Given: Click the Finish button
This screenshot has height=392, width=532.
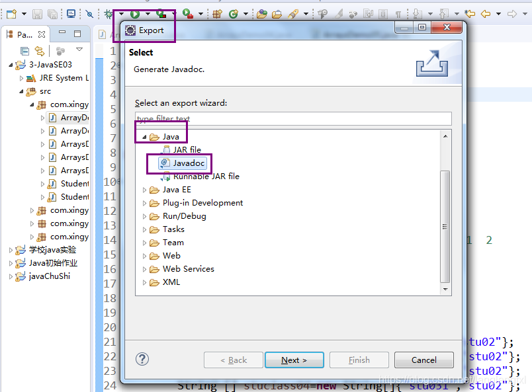Looking at the screenshot, I should pyautogui.click(x=359, y=360).
